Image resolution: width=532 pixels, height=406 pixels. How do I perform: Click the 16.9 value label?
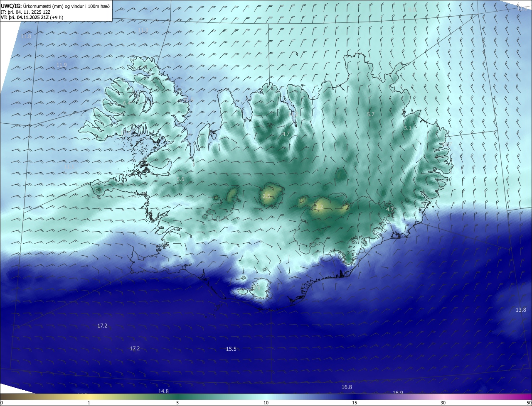pyautogui.click(x=398, y=392)
